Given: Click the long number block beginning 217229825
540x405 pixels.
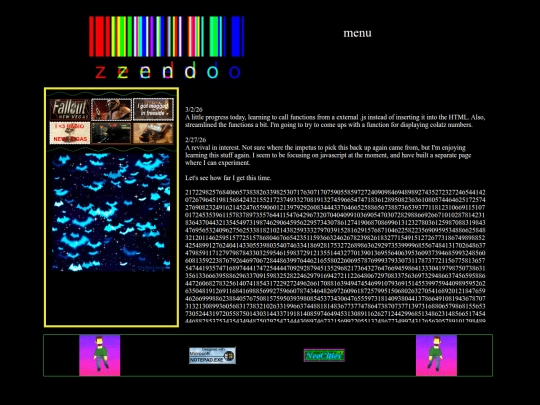Looking at the screenshot, I should pos(335,257).
